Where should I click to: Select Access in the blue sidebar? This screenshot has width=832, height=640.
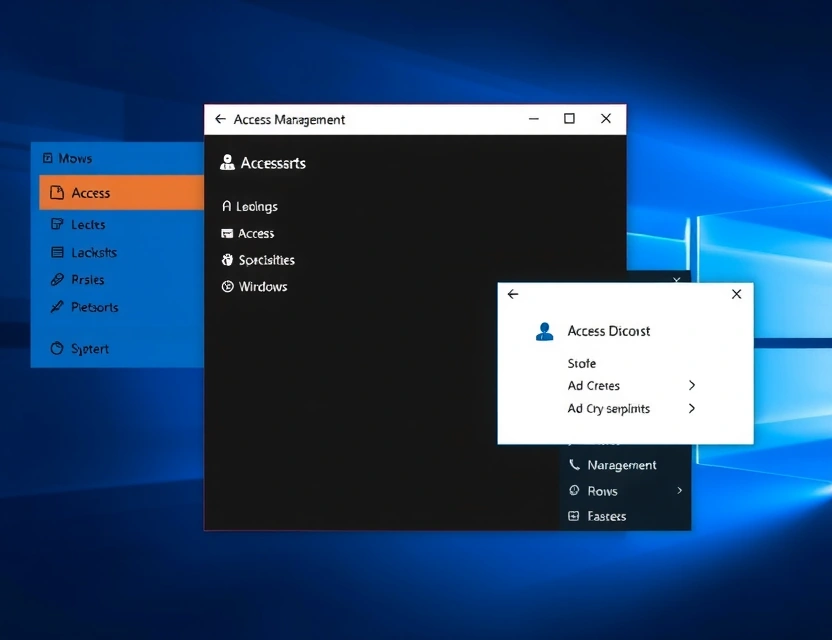click(122, 193)
